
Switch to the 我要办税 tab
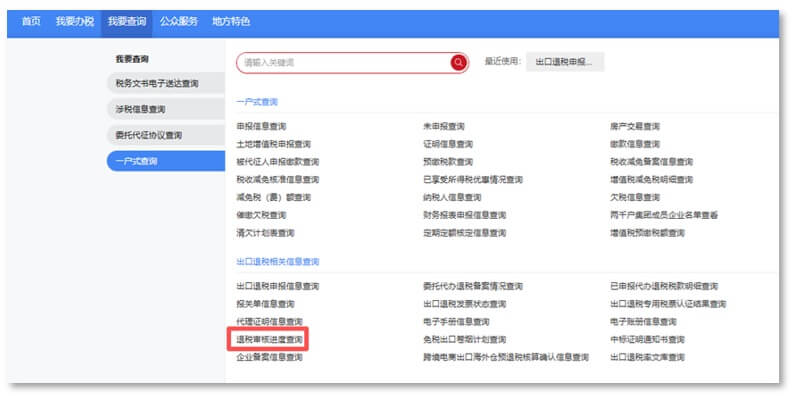pos(75,22)
